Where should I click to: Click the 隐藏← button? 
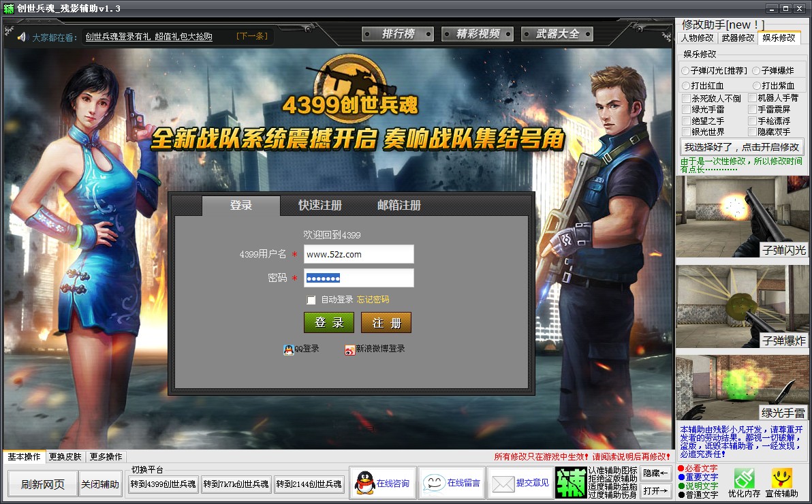tap(655, 473)
